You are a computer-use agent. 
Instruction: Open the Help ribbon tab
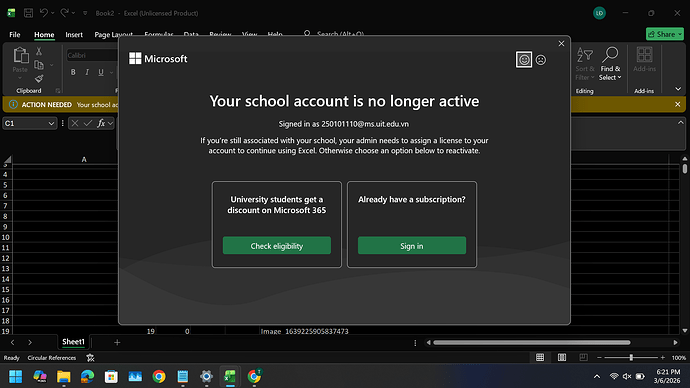pos(275,34)
